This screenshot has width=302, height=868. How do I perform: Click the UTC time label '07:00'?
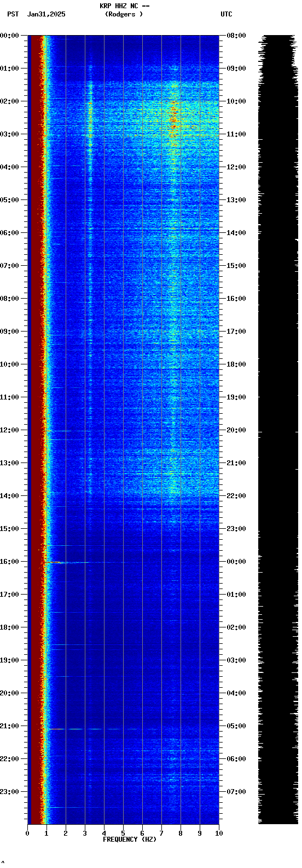tap(236, 792)
